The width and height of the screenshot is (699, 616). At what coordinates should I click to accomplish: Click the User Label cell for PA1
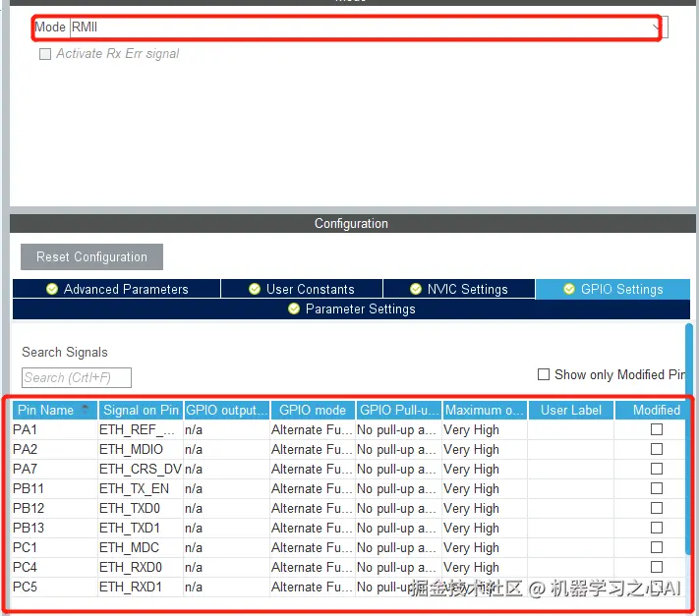point(570,429)
